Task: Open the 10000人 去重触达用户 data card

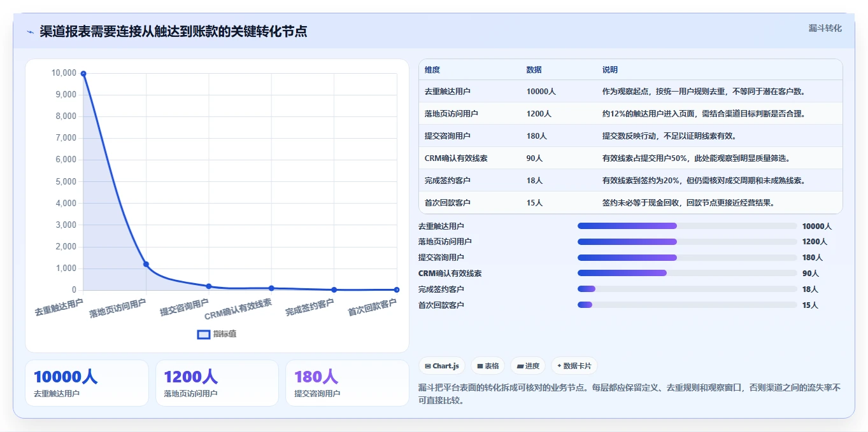Action: coord(87,383)
